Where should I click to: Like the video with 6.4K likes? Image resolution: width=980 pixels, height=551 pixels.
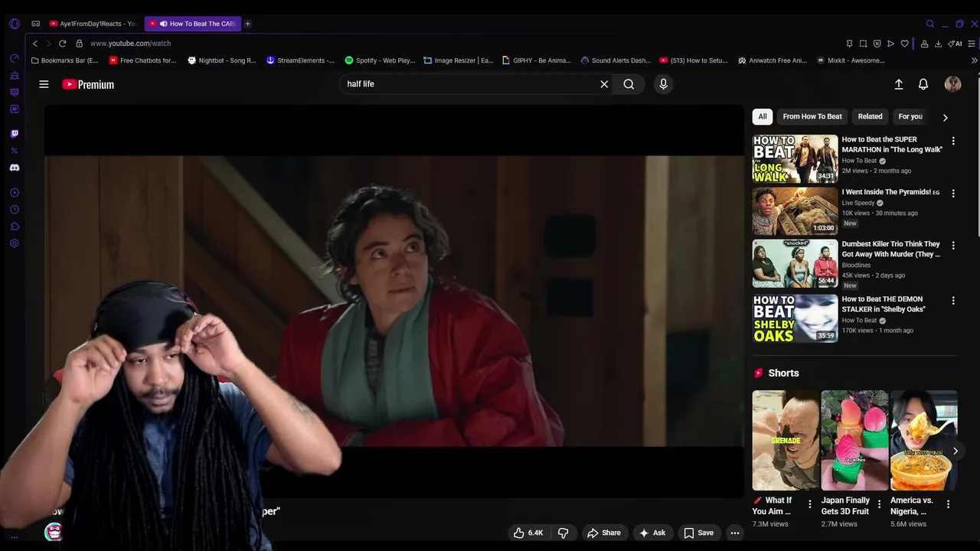point(528,533)
